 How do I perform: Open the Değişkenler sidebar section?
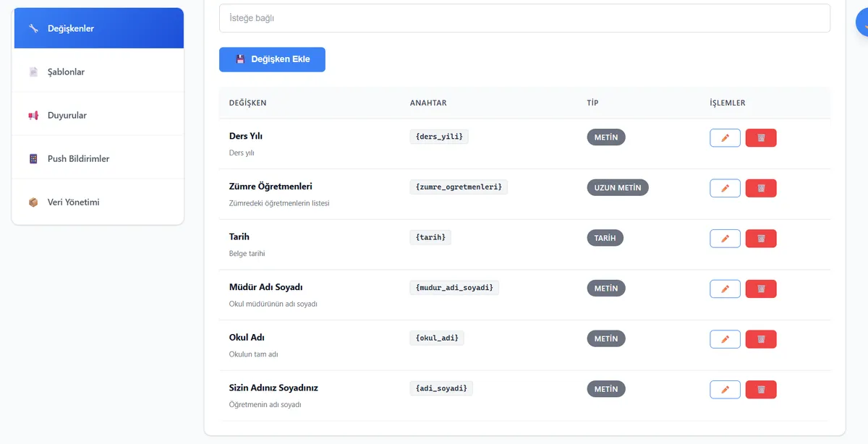pos(98,29)
